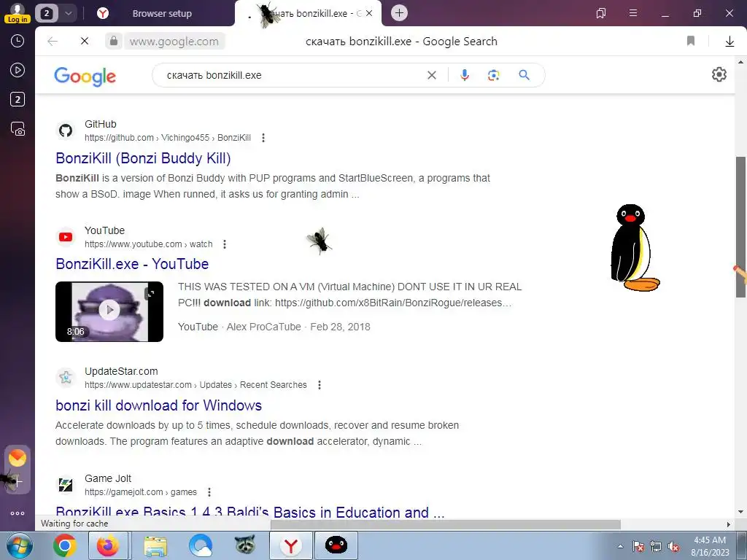Open the sidebar three-dots more menu
Screen dimensions: 747x560
(x=18, y=513)
